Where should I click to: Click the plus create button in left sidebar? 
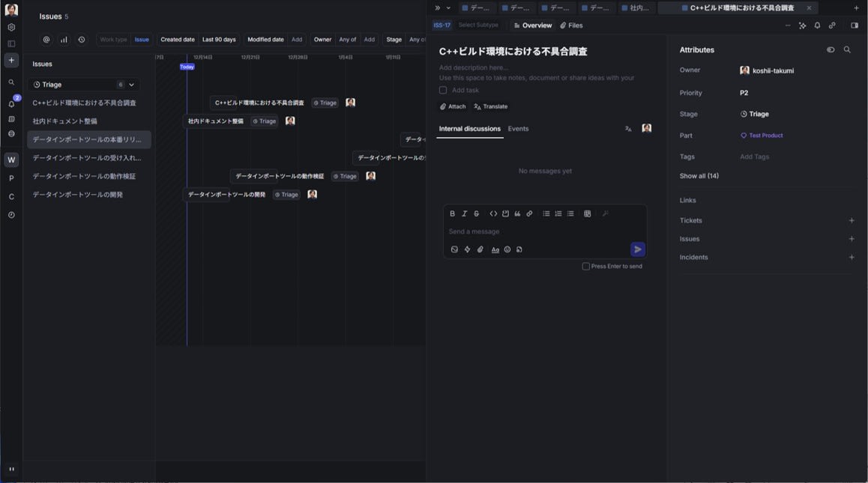[11, 61]
